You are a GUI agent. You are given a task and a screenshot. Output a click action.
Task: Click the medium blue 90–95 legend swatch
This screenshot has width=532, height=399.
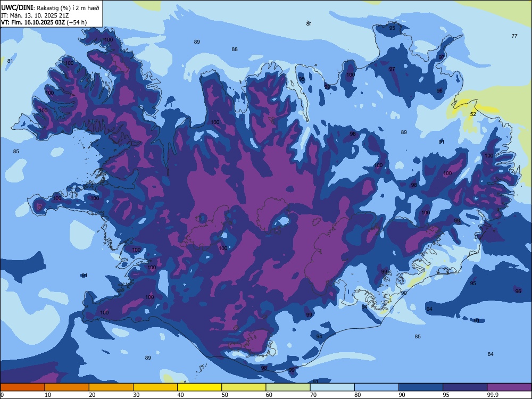(421, 387)
